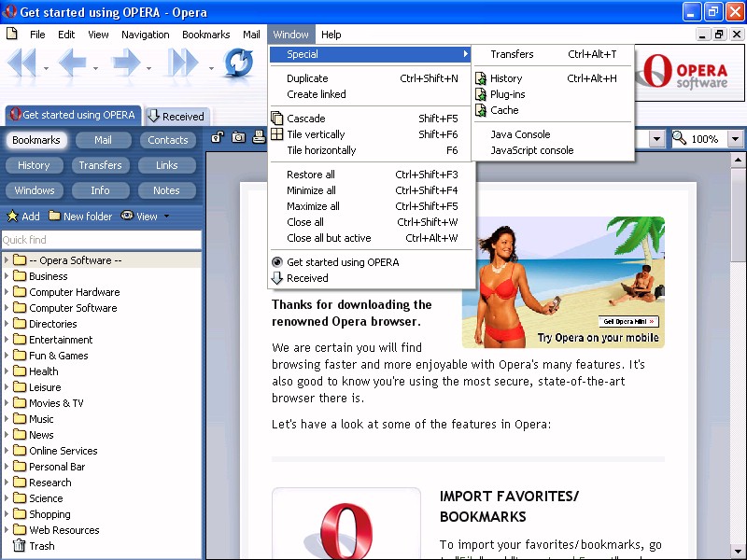
Task: Click the padlock icon on page bar
Action: point(218,138)
